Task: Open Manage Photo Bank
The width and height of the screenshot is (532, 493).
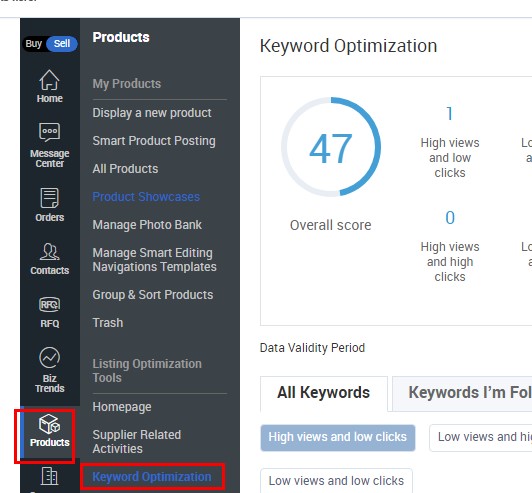Action: coord(147,225)
